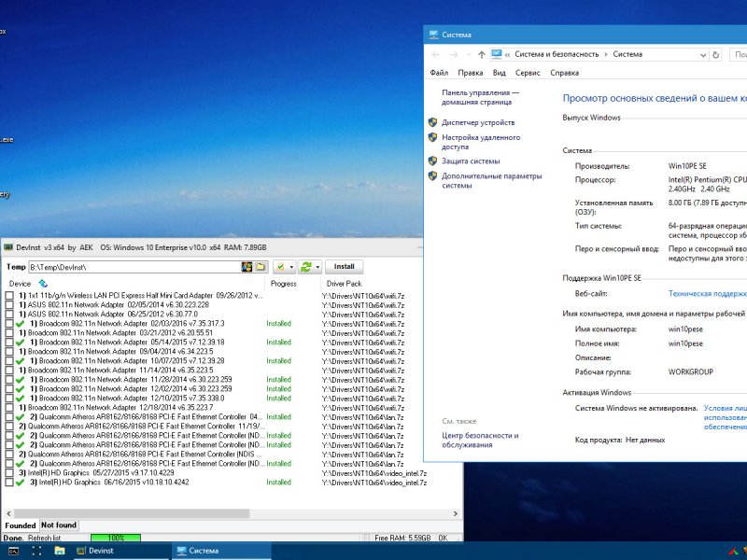Image resolution: width=747 pixels, height=560 pixels.
Task: Open the Сервис menu
Action: point(528,73)
